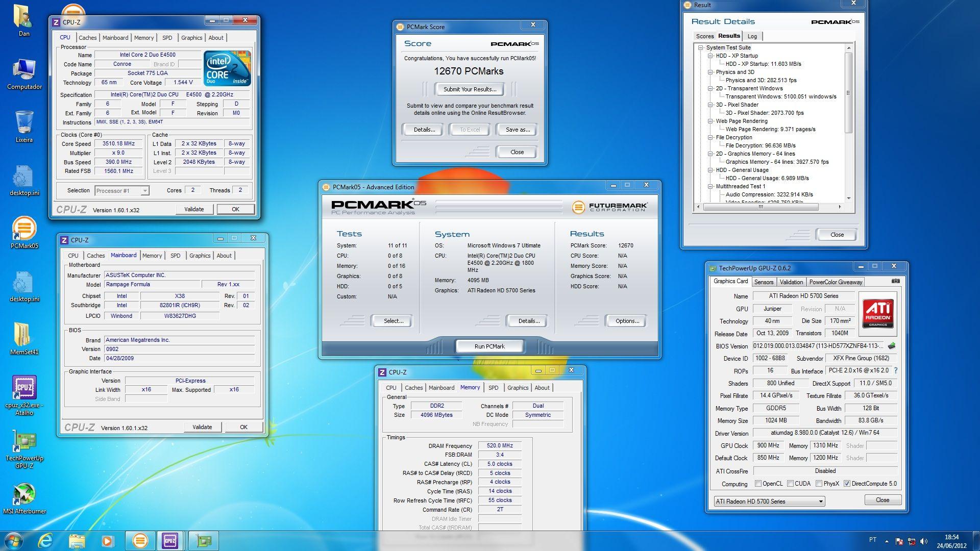The image size is (980, 551).
Task: Click Submit Your Results button
Action: coord(470,89)
